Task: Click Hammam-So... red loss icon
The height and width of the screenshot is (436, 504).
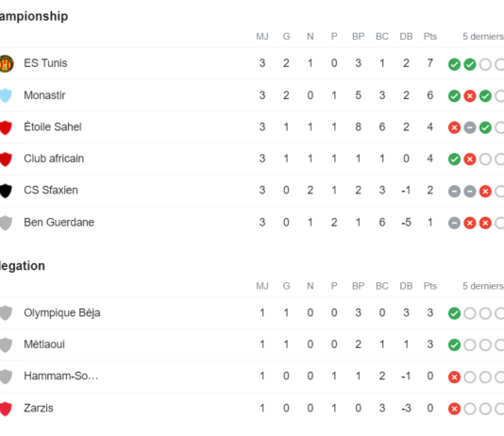Action: click(454, 377)
